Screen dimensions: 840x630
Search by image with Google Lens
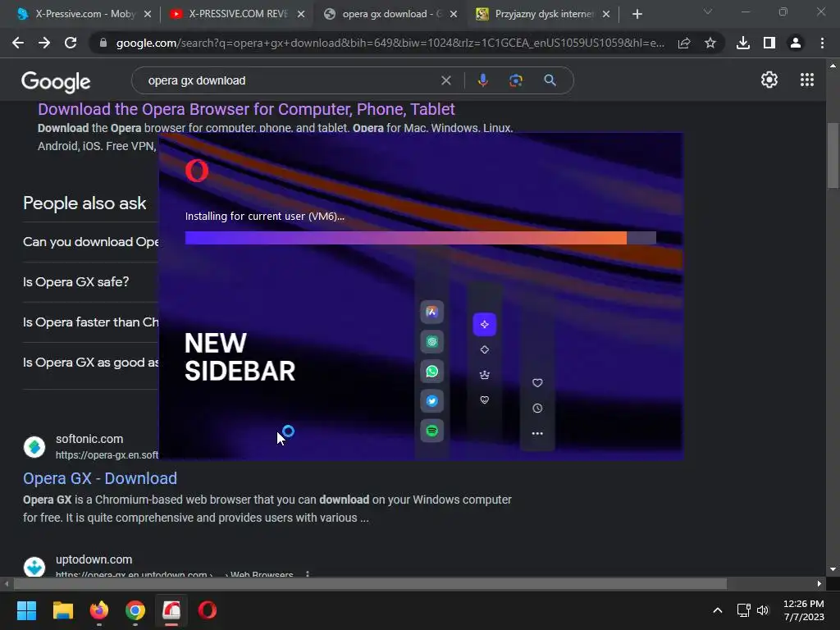(516, 80)
